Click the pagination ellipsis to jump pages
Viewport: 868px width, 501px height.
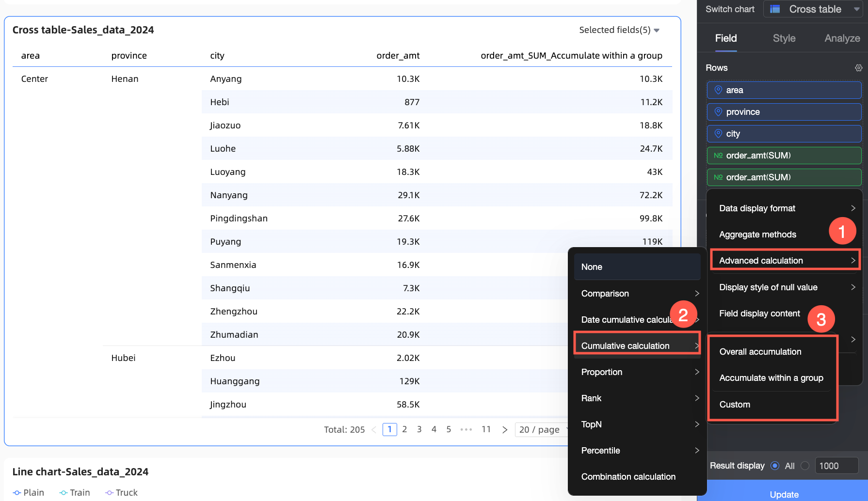click(466, 430)
